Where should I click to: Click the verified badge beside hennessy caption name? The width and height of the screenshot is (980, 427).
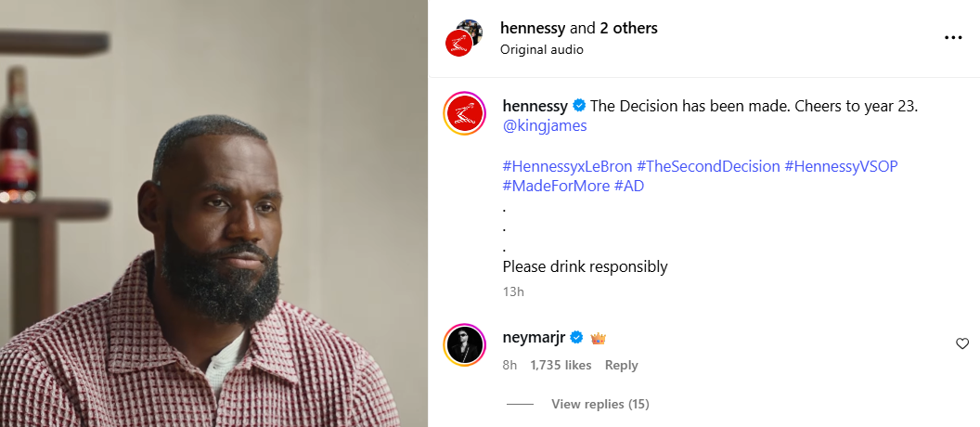578,106
